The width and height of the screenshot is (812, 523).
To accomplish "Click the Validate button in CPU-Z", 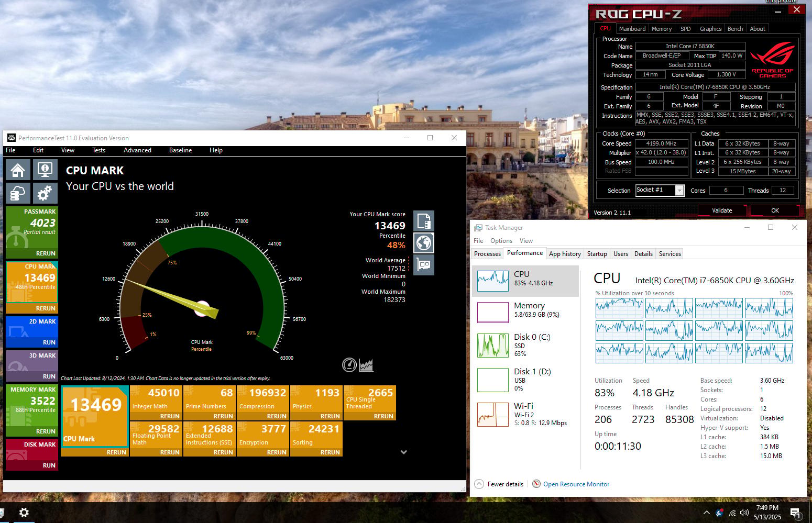I will click(x=722, y=210).
